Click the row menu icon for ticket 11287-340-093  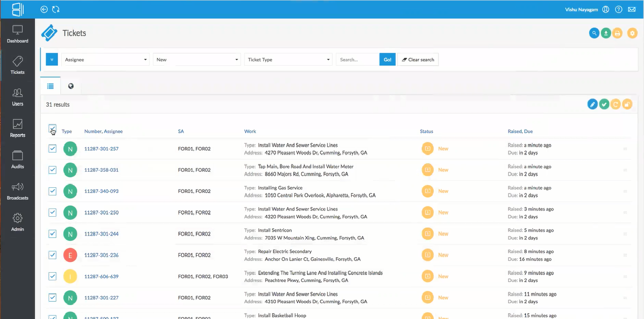pos(625,191)
